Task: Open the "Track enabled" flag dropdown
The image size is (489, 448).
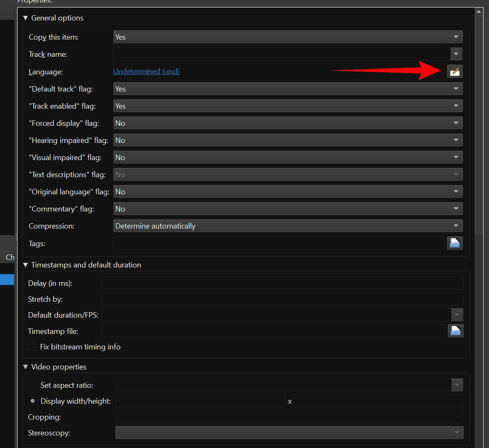Action: 288,106
